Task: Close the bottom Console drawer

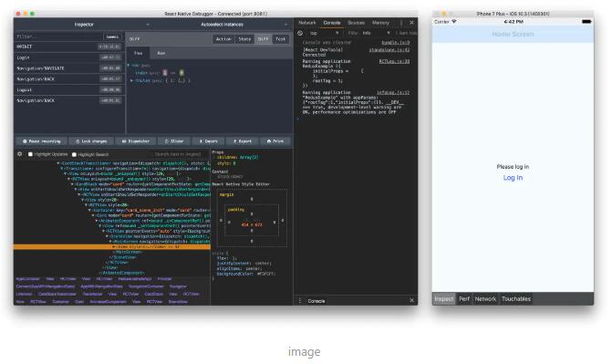Action: 411,300
